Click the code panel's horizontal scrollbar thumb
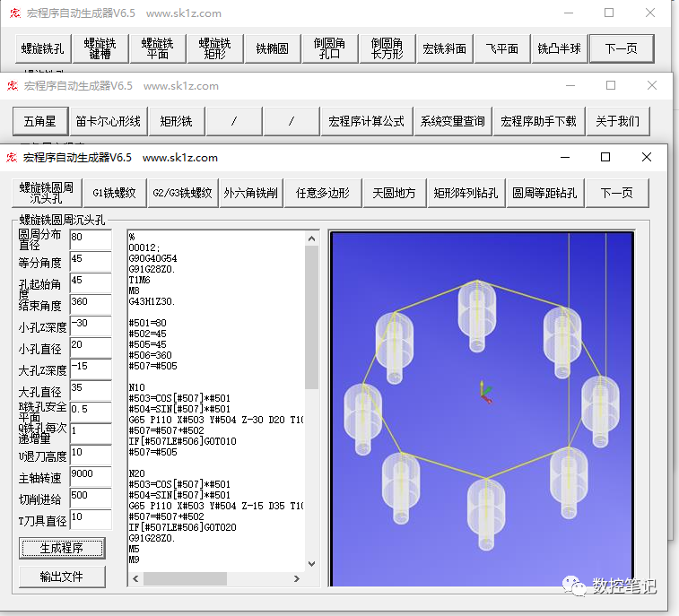 point(185,578)
